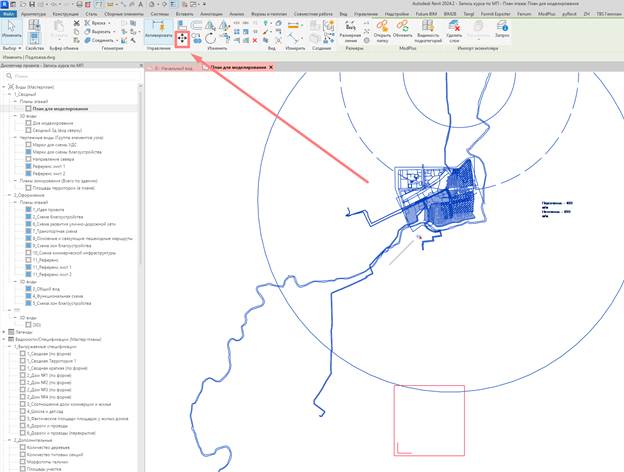Image resolution: width=624 pixels, height=472 pixels.
Task: Click the Активировать pin button
Action: pos(158,30)
